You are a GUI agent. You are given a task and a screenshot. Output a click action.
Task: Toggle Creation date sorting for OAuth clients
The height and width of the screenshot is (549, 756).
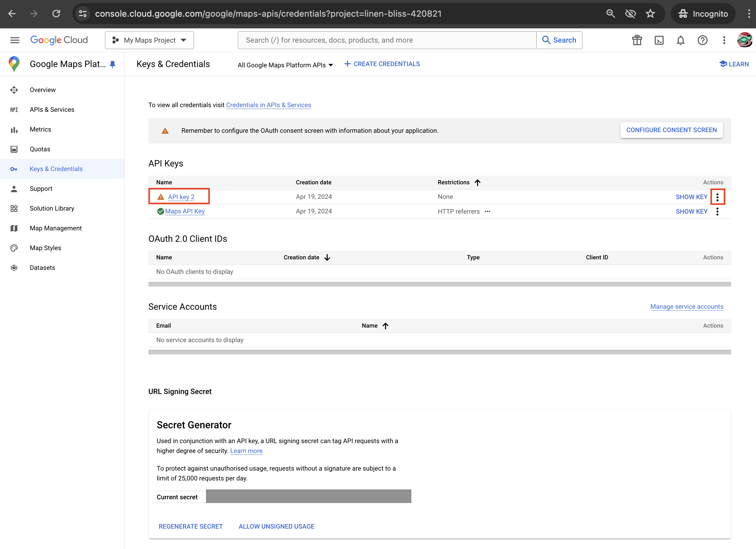point(327,257)
